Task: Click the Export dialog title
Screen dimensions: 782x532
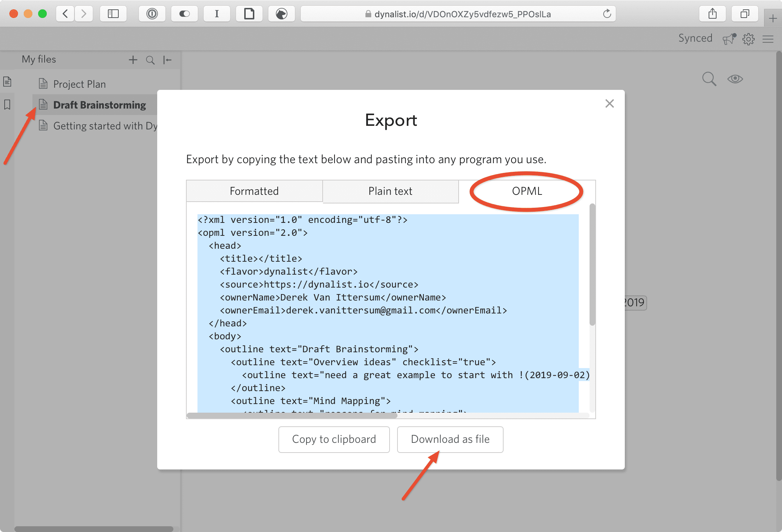Action: tap(391, 120)
